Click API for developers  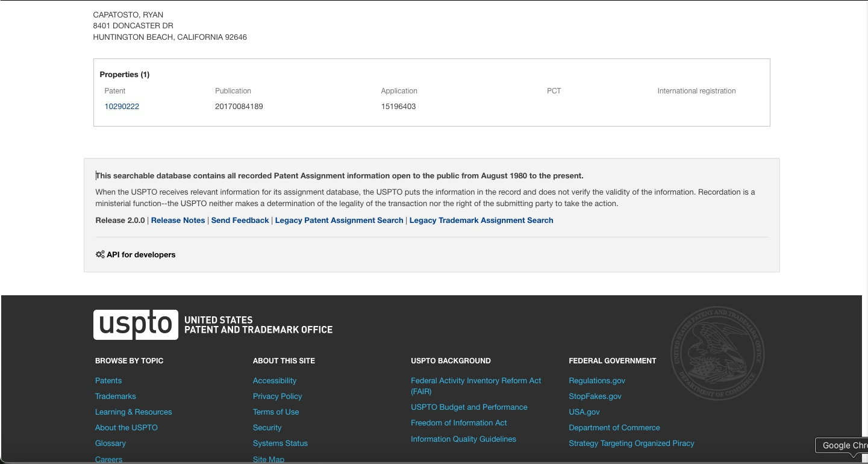tap(141, 255)
